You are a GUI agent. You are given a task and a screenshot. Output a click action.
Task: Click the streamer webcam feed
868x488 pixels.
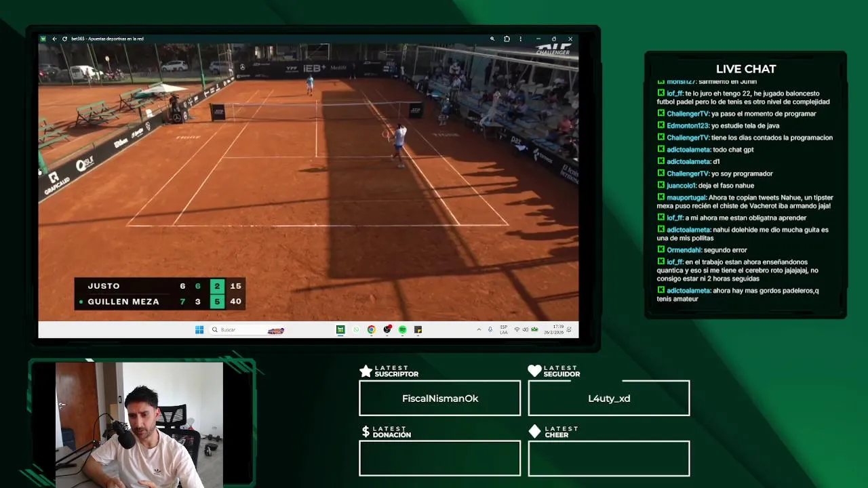click(139, 425)
